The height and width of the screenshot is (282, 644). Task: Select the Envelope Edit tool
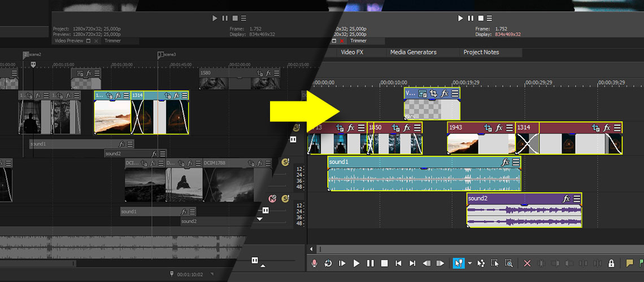coord(481,263)
